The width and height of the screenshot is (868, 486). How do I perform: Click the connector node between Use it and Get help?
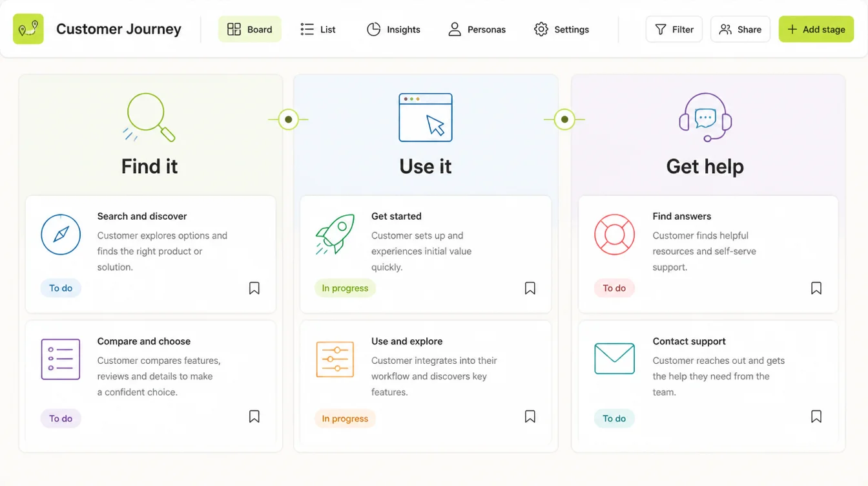[x=564, y=120]
